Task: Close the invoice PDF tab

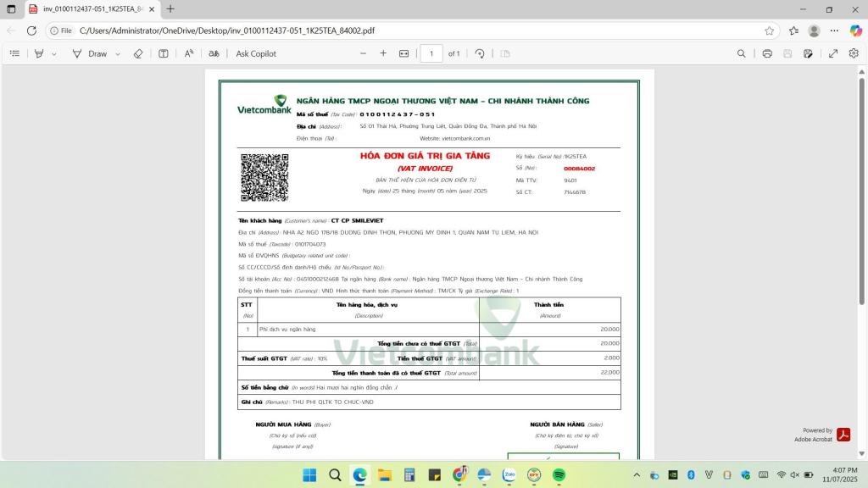Action: point(152,8)
